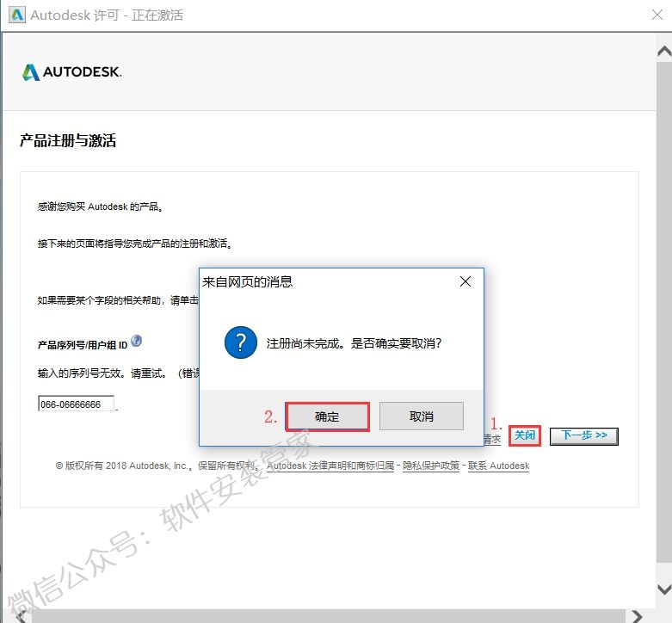Follow the 联系 Autodesk link
Image resolution: width=672 pixels, height=623 pixels.
[497, 466]
